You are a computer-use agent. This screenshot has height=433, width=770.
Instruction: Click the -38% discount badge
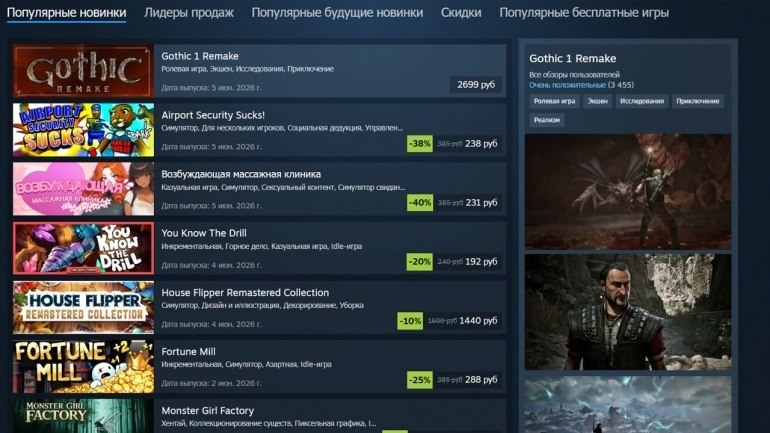(x=420, y=144)
